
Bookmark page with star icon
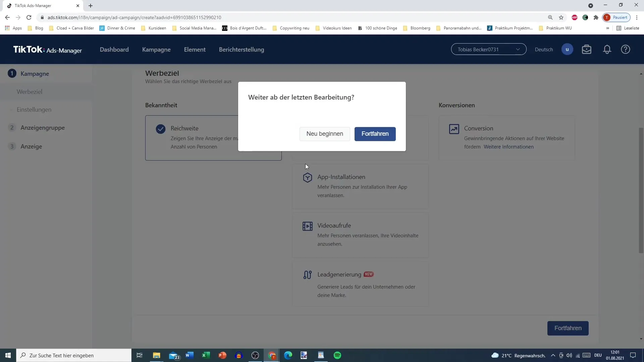click(561, 17)
